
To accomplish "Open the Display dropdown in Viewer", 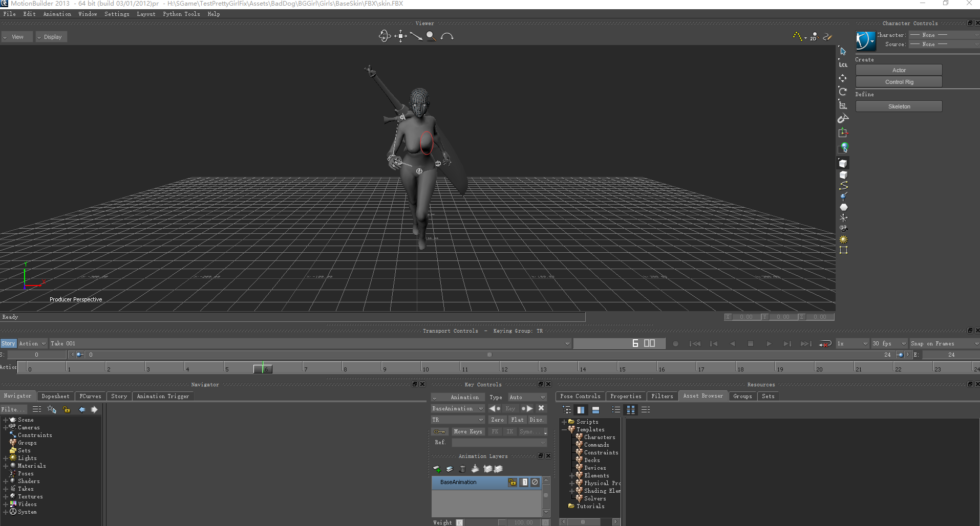I will pos(51,37).
